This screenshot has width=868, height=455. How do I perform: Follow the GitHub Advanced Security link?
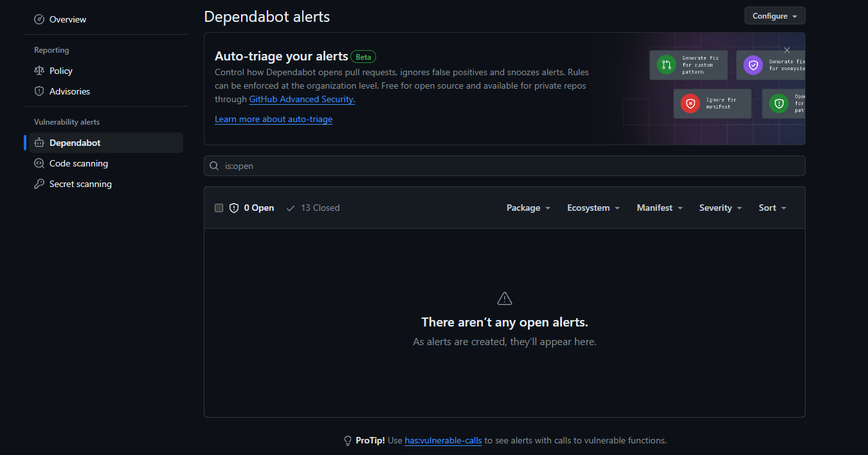(302, 99)
